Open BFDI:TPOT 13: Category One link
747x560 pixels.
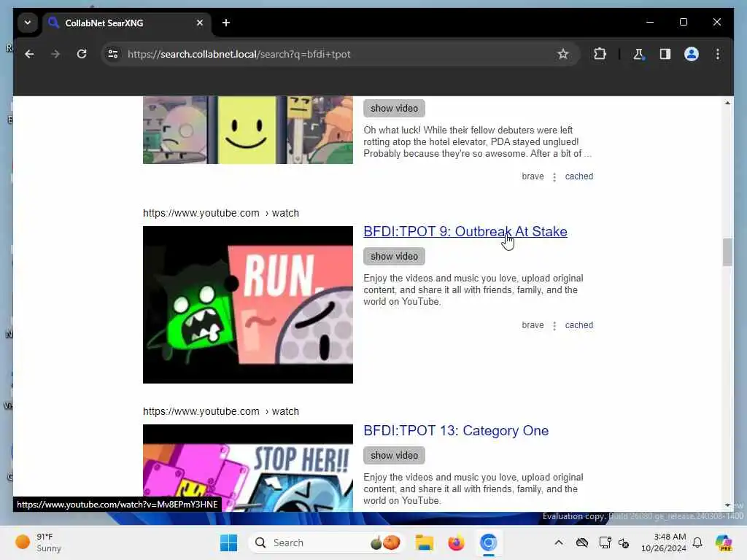456,430
